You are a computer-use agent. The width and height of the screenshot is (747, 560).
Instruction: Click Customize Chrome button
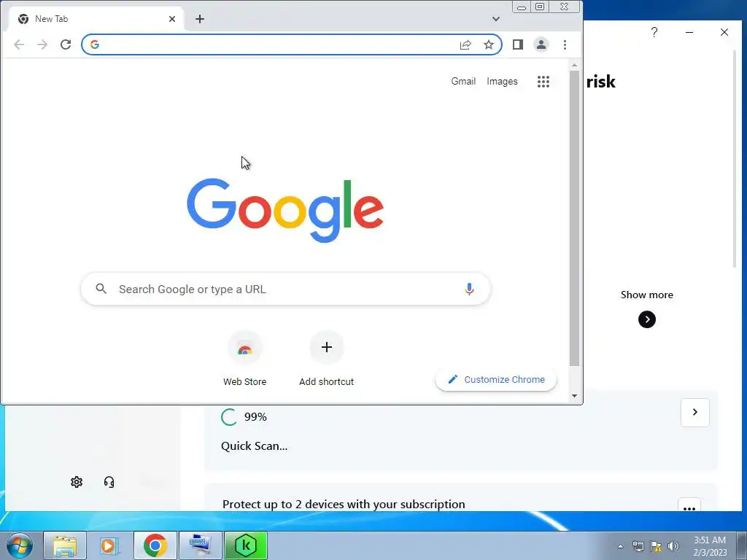point(496,379)
